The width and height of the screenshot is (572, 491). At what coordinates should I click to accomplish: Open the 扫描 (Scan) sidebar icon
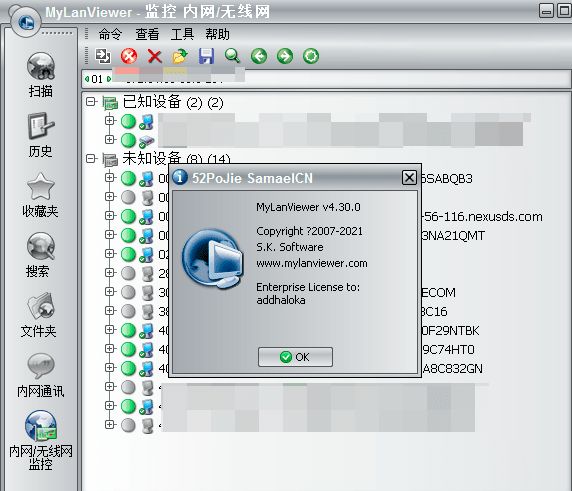coord(41,66)
